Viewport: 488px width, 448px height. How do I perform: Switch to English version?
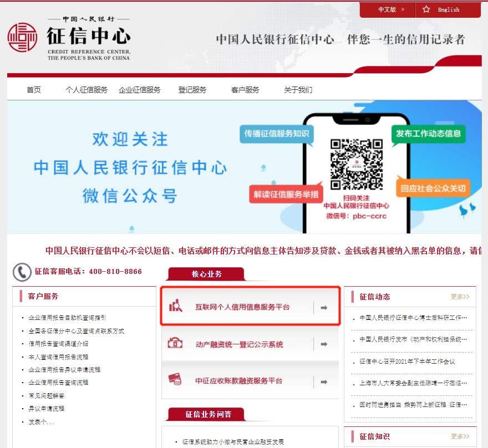(448, 9)
